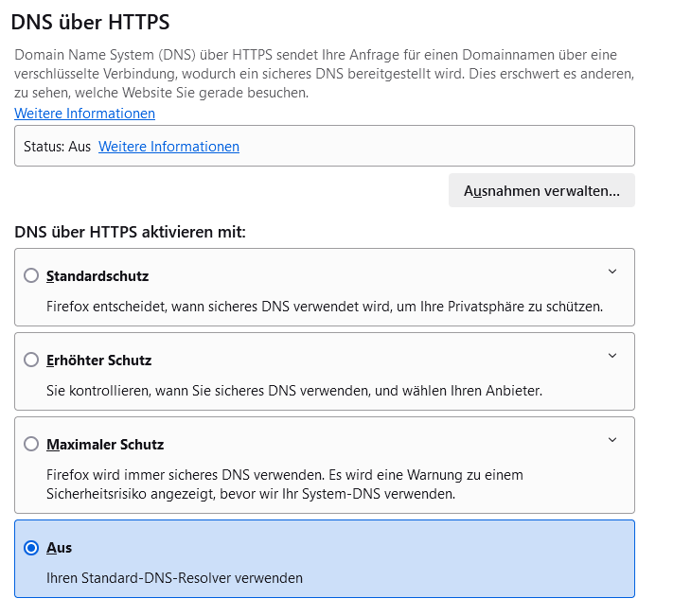Choose the Maximaler Schutz radio button

[31, 444]
